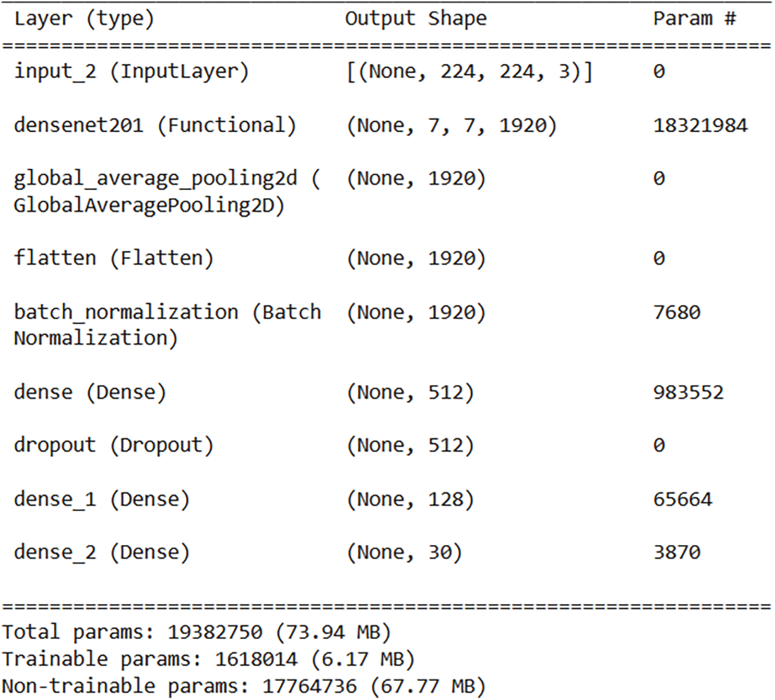Select the output shape (None, 30)
The width and height of the screenshot is (775, 700).
tap(404, 552)
